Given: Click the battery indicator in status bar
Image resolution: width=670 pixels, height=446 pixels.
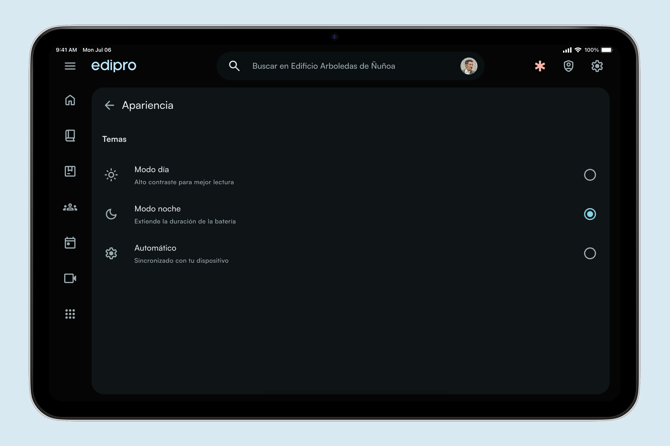Looking at the screenshot, I should [x=607, y=50].
